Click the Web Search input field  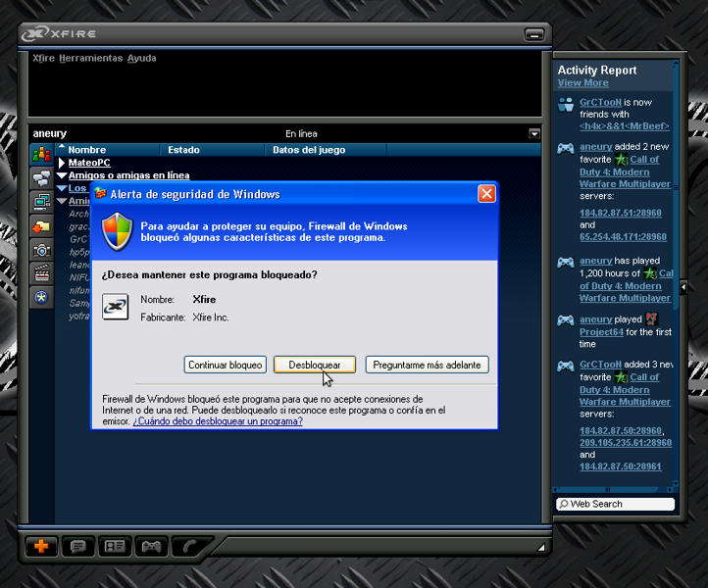point(615,504)
